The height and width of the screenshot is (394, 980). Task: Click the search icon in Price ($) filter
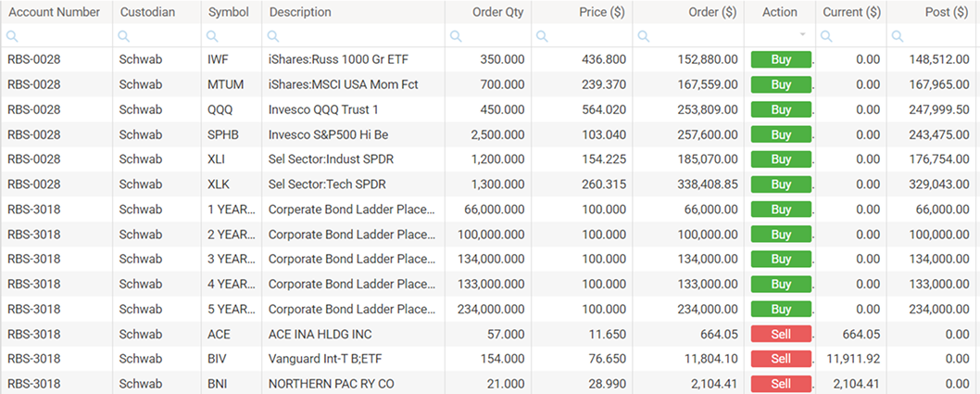click(x=543, y=36)
